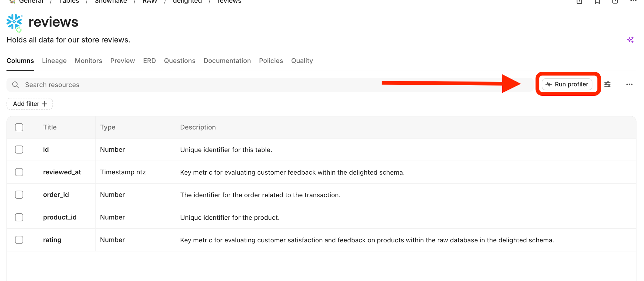Viewport: 644px width, 281px height.
Task: Click the plus icon in Add filter
Action: pyautogui.click(x=44, y=104)
